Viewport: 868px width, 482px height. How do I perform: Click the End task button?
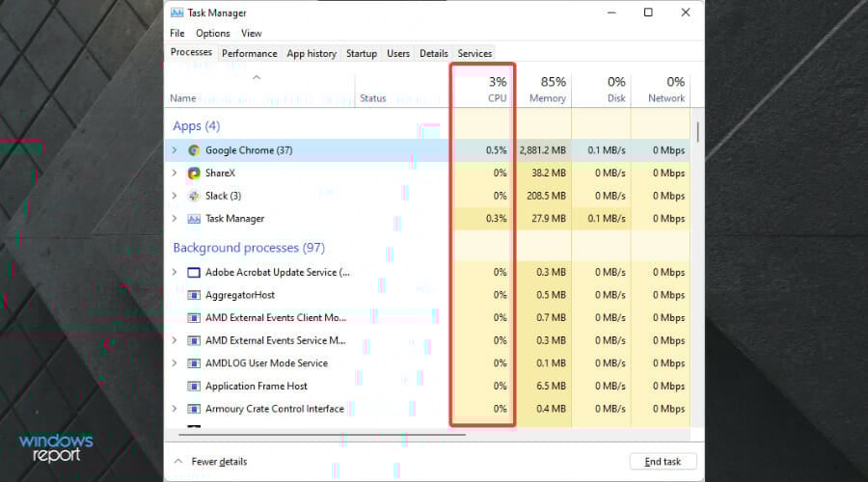tap(663, 462)
